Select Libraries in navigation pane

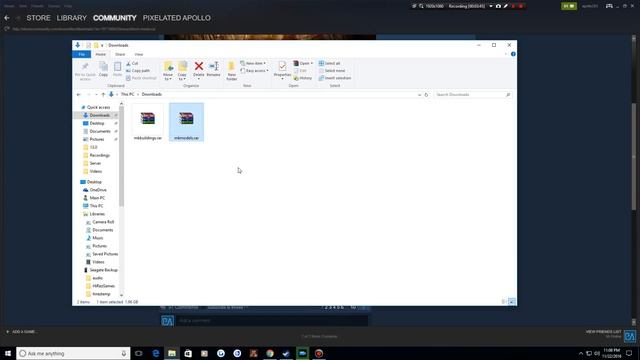click(97, 214)
